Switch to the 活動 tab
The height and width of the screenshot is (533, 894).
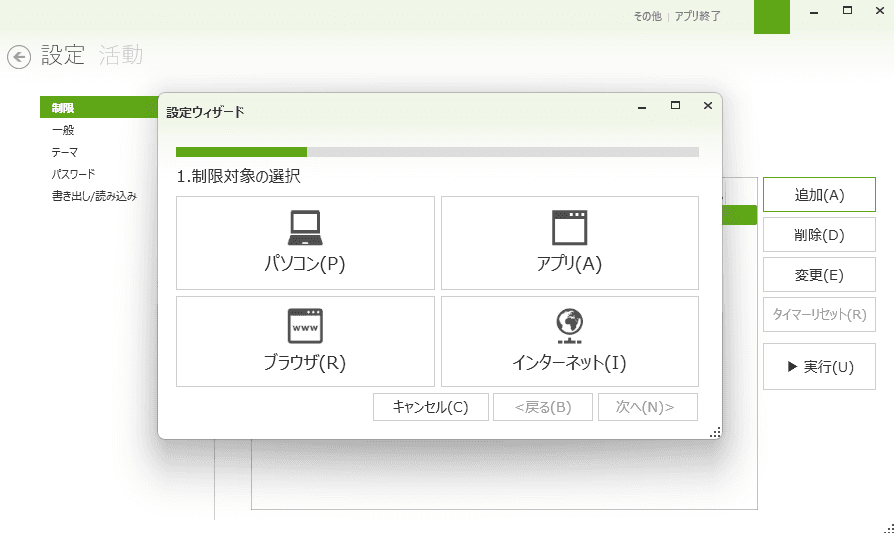coord(121,55)
